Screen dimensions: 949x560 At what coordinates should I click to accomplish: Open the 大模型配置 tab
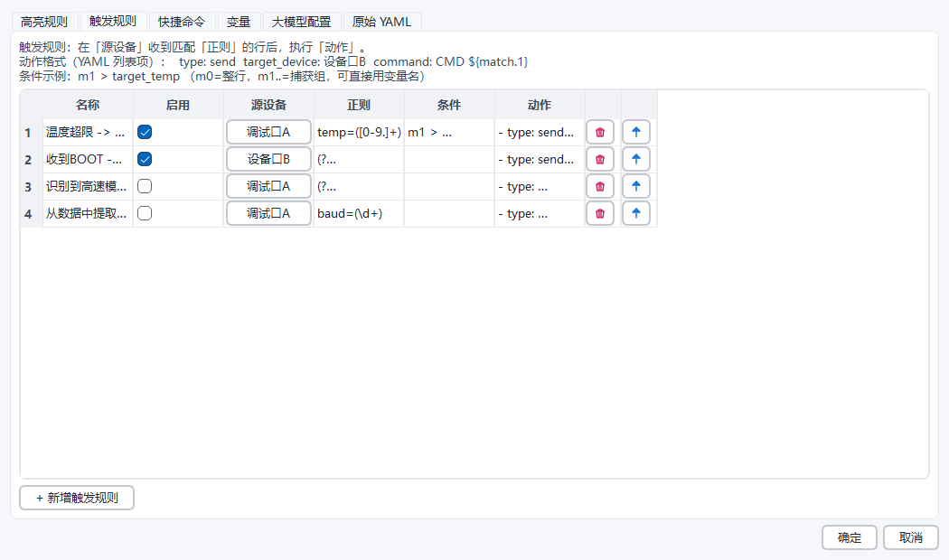coord(301,22)
